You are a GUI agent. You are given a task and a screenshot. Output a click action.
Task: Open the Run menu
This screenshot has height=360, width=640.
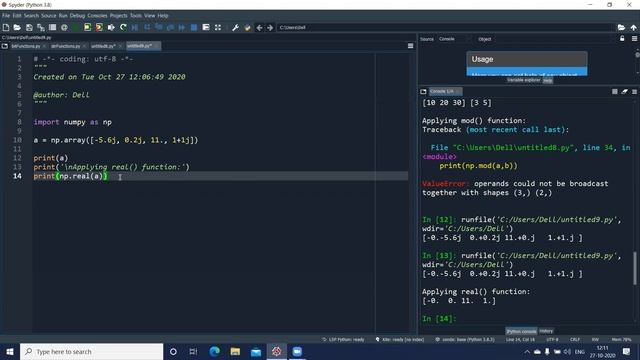[x=63, y=16]
